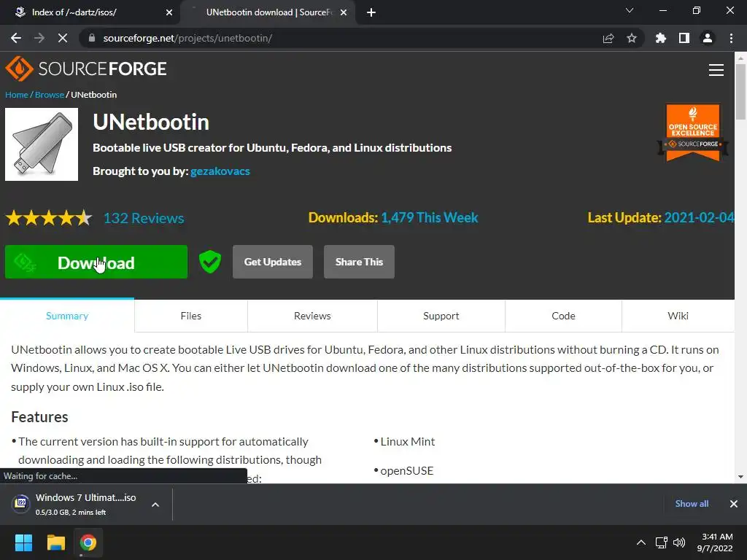The height and width of the screenshot is (560, 747).
Task: Close the Index of /~dartz/isos/ tab
Action: (169, 13)
